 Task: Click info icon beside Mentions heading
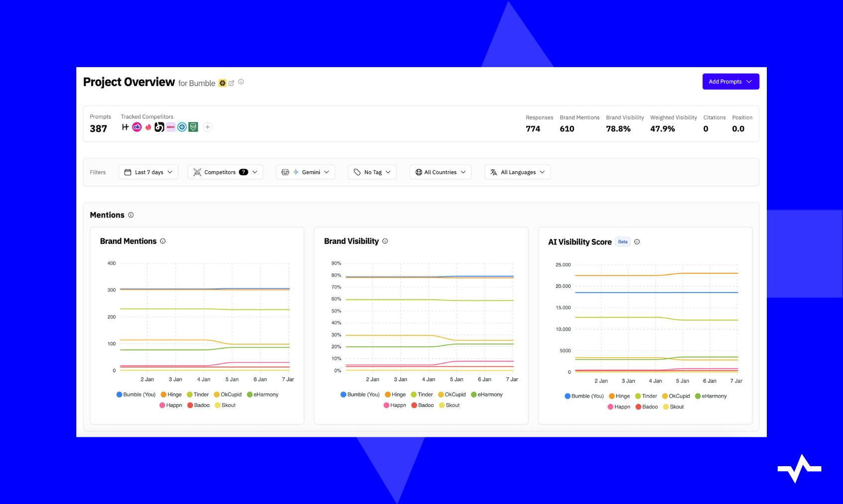pos(131,215)
